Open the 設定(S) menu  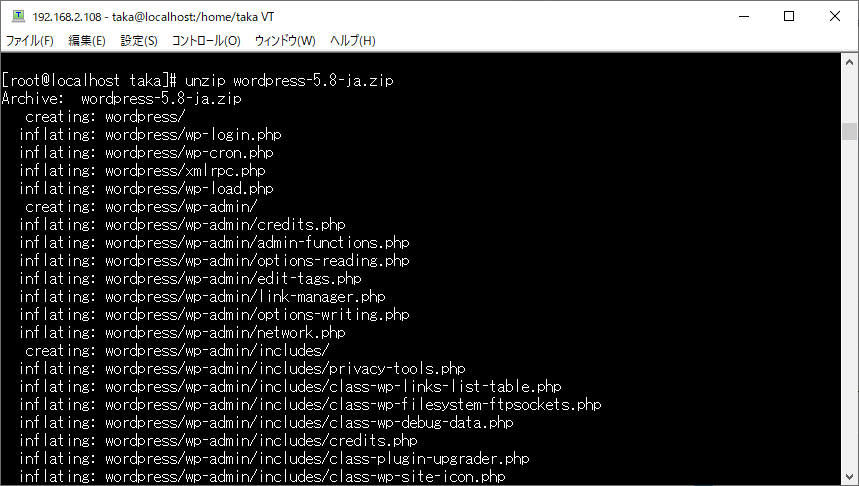pos(139,41)
